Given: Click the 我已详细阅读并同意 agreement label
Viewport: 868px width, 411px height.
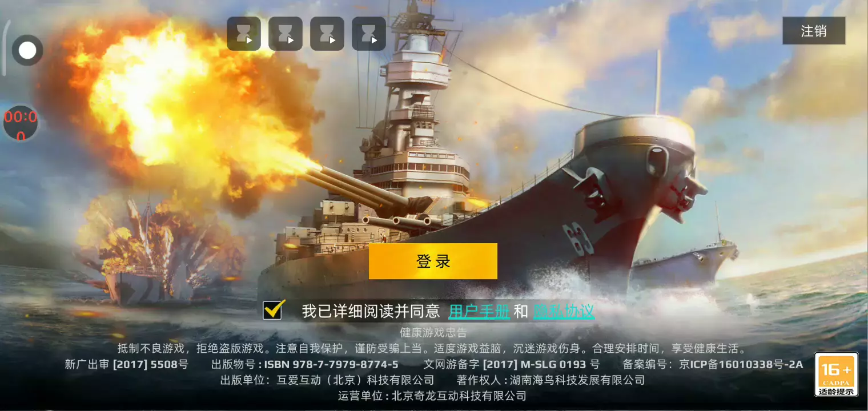Looking at the screenshot, I should point(371,311).
